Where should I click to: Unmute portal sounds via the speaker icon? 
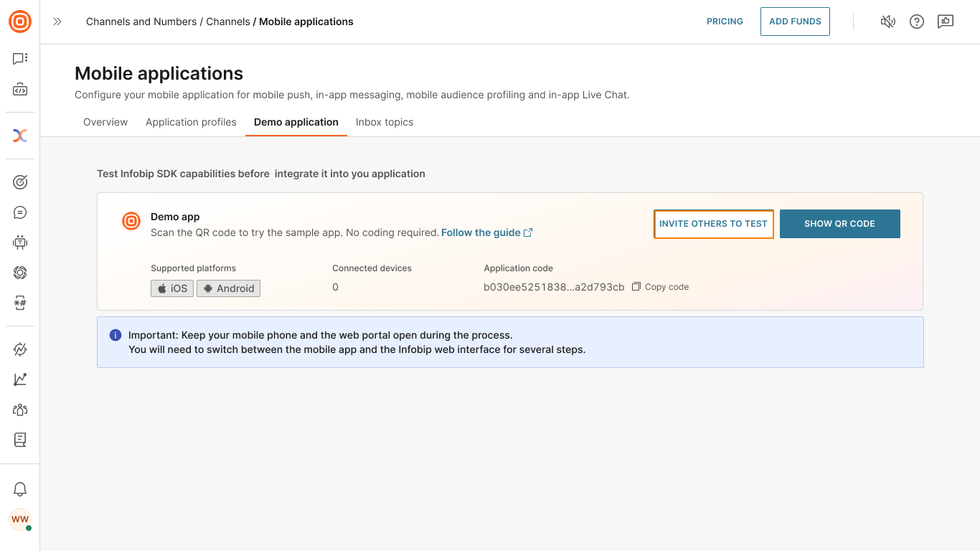[888, 22]
